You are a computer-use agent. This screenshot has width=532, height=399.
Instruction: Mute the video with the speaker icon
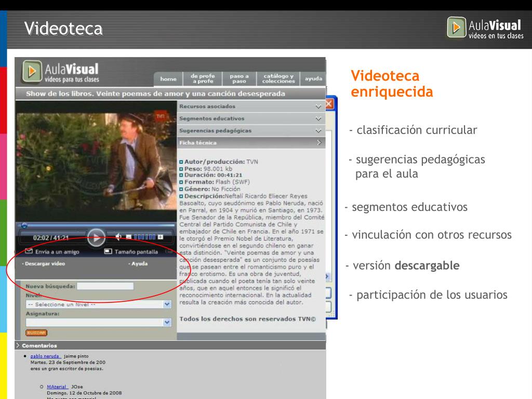click(118, 236)
